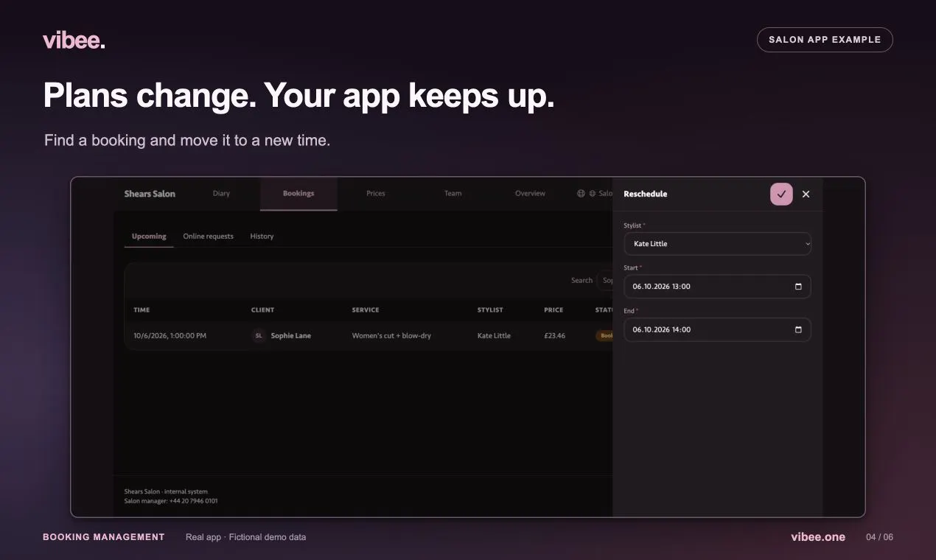Open the calendar picker in the End field
Screen dimensions: 936x560
[x=798, y=329]
